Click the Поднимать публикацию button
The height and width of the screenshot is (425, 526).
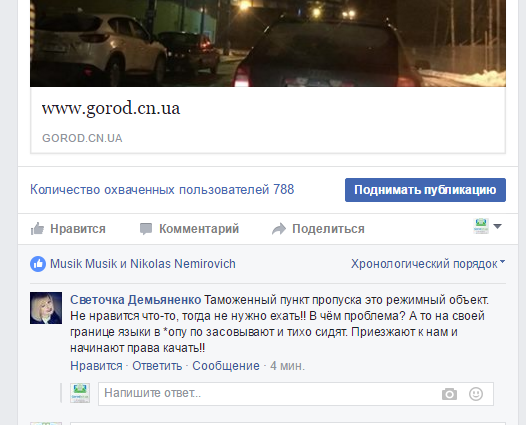pyautogui.click(x=425, y=190)
